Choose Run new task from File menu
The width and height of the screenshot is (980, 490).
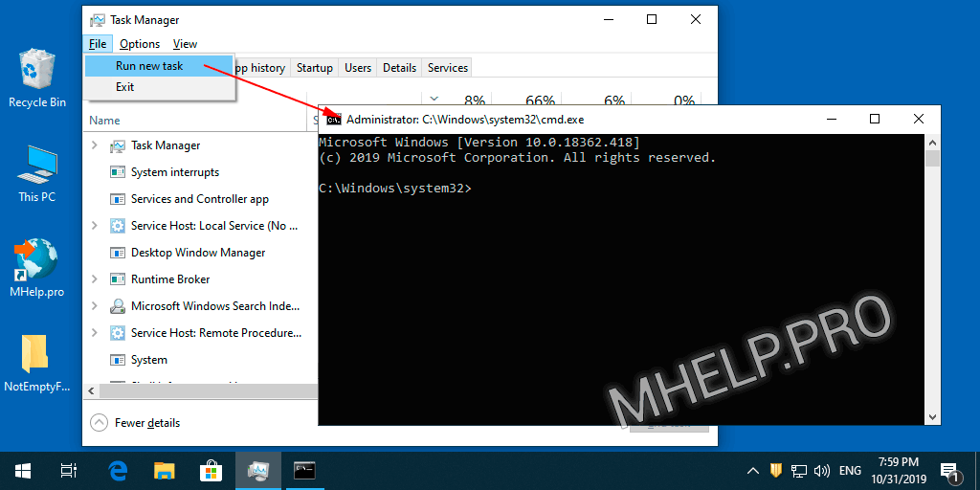(x=160, y=66)
